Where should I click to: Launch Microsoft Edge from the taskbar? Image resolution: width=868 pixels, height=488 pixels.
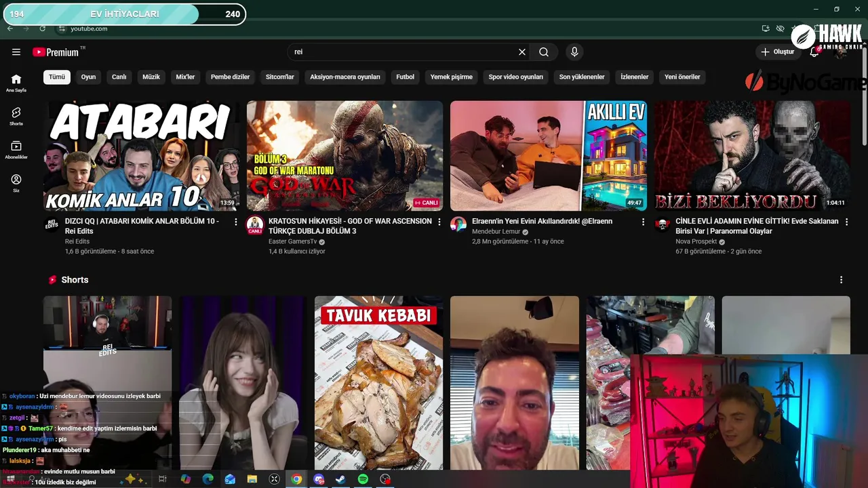208,479
